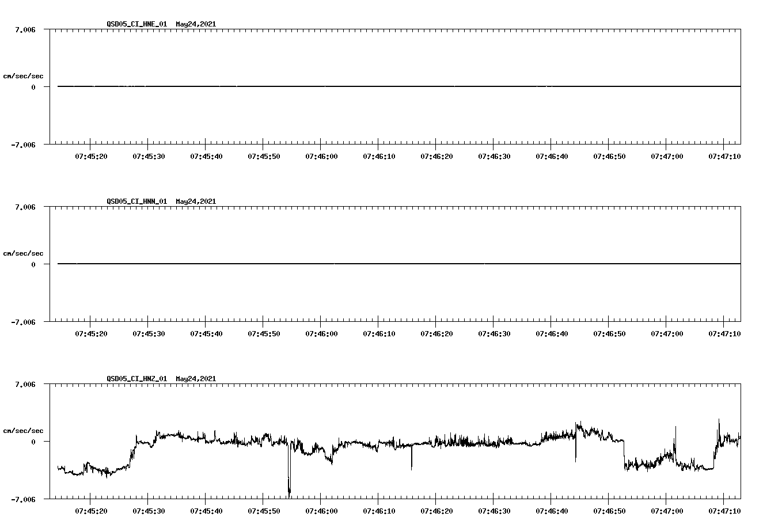Image resolution: width=782 pixels, height=532 pixels.
Task: Click the cm/sec/sec label on middle panel
Action: click(23, 253)
